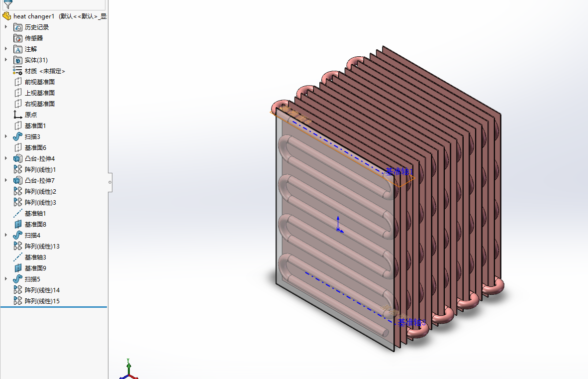This screenshot has width=588, height=379.
Task: Select the 基准面6 plane icon
Action: tap(17, 147)
